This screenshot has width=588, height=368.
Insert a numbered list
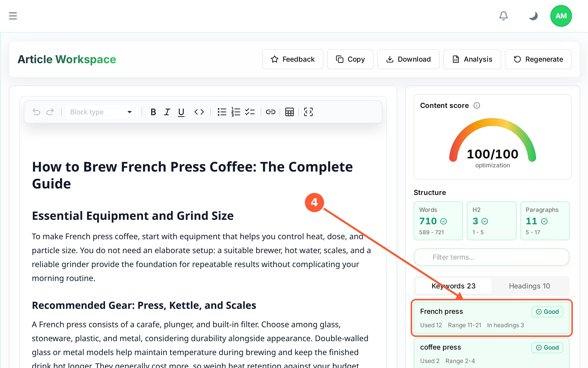(236, 112)
